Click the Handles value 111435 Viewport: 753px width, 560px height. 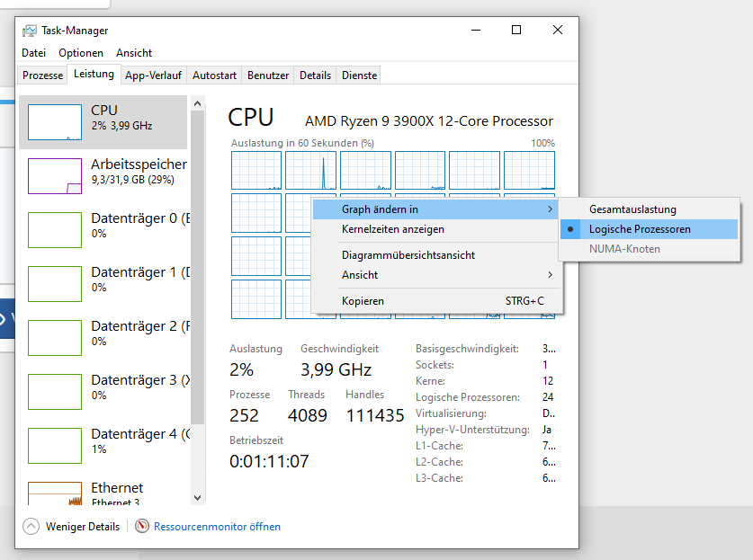pyautogui.click(x=375, y=415)
